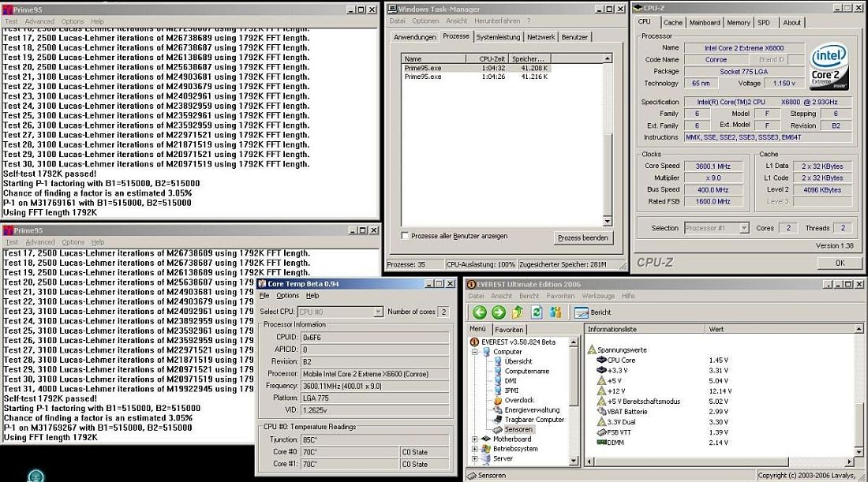868x482 pixels.
Task: Open the Select CPU dropdown in Core Temp
Action: click(x=377, y=312)
